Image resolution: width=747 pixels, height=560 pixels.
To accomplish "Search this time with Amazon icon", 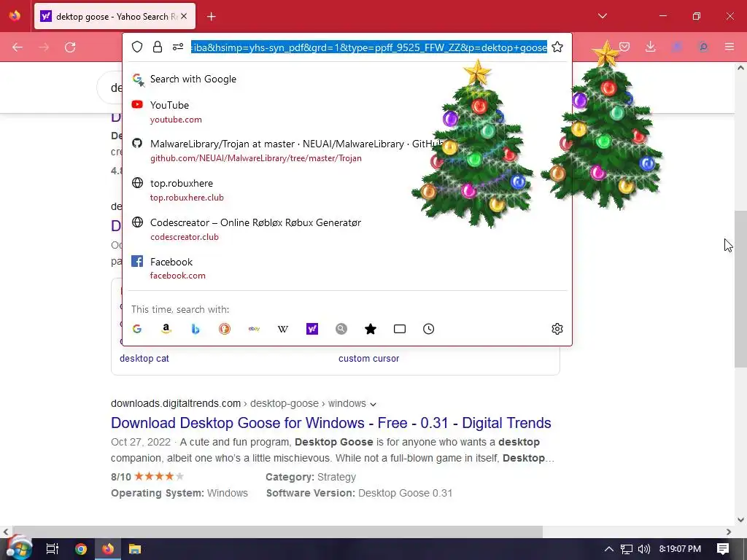I will click(x=166, y=329).
